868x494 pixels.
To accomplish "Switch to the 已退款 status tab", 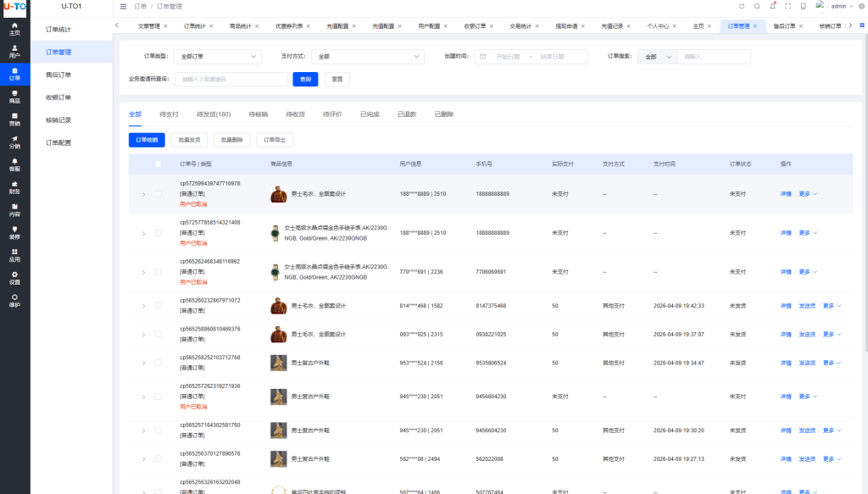I will pos(407,114).
